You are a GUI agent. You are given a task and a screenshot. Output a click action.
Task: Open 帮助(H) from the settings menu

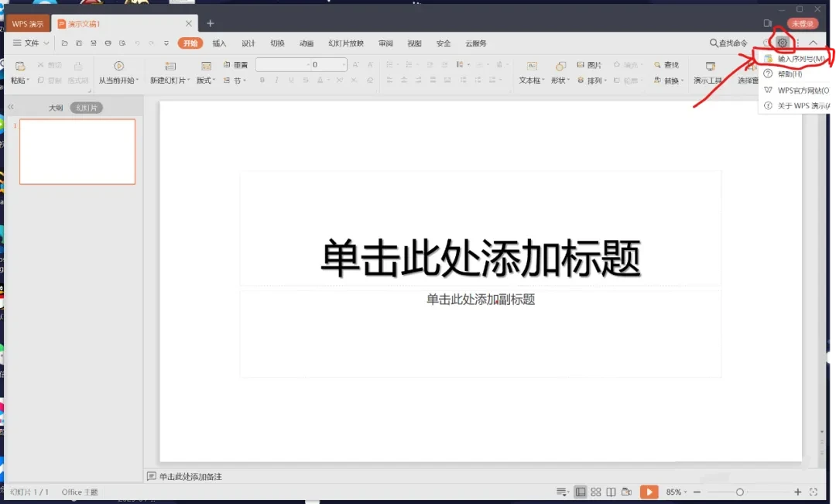790,74
